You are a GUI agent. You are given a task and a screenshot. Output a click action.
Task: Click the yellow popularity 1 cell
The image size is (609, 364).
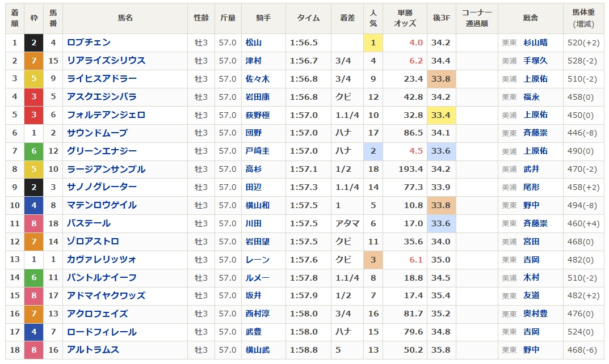tap(373, 43)
